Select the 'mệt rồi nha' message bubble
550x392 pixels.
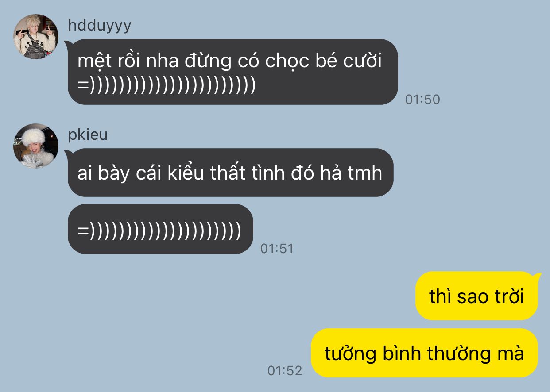(x=232, y=72)
